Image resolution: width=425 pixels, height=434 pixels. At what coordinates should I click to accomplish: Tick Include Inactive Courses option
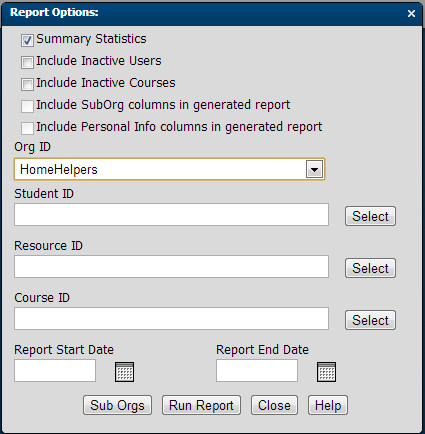pos(27,84)
